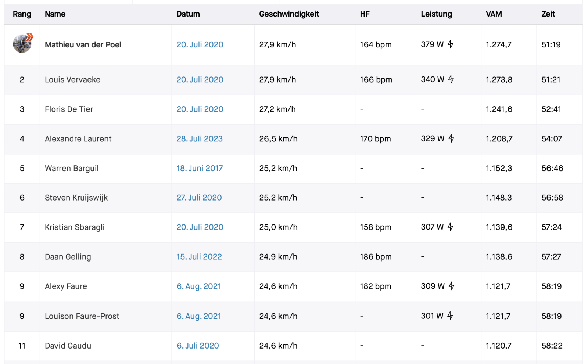Open Warren Barguil's 18. Juni 2017 effort
Screen dimensions: 588x364
point(200,168)
